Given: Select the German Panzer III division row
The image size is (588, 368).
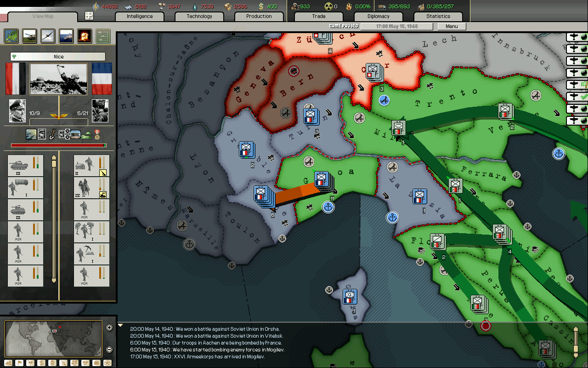Looking at the screenshot, I should pyautogui.click(x=26, y=166).
